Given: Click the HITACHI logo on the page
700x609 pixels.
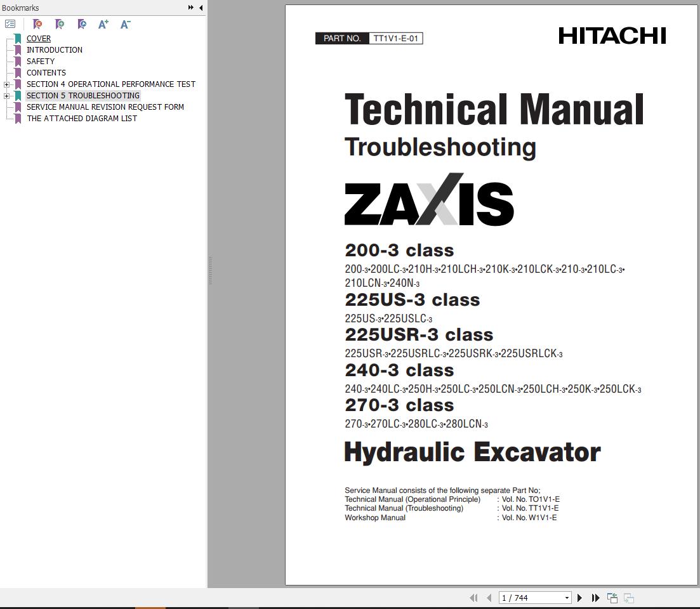Looking at the screenshot, I should [x=612, y=36].
